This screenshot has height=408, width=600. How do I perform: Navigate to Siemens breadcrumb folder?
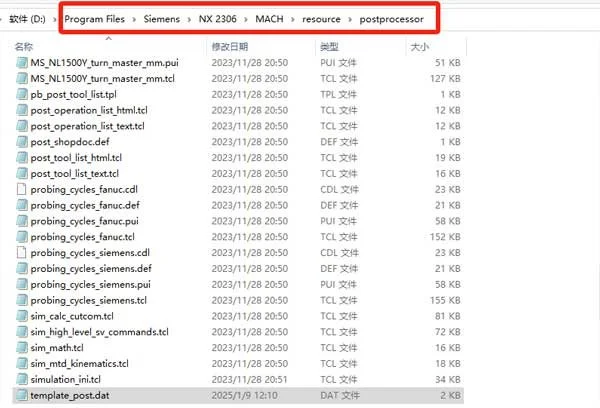[162, 19]
